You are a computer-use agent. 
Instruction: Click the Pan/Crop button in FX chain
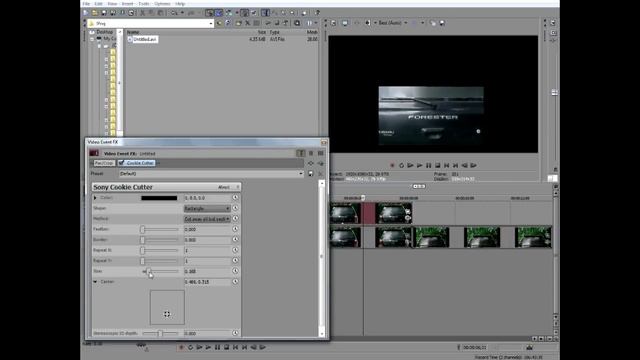104,163
